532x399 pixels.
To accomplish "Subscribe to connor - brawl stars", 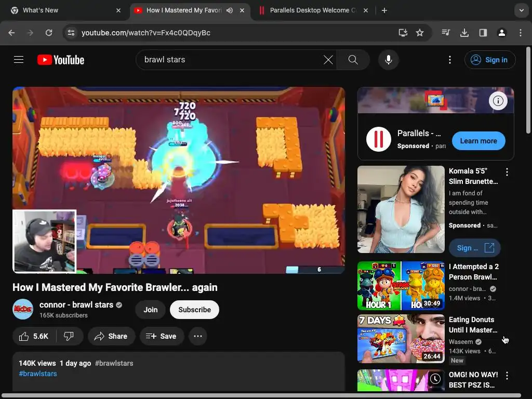I will coord(194,310).
